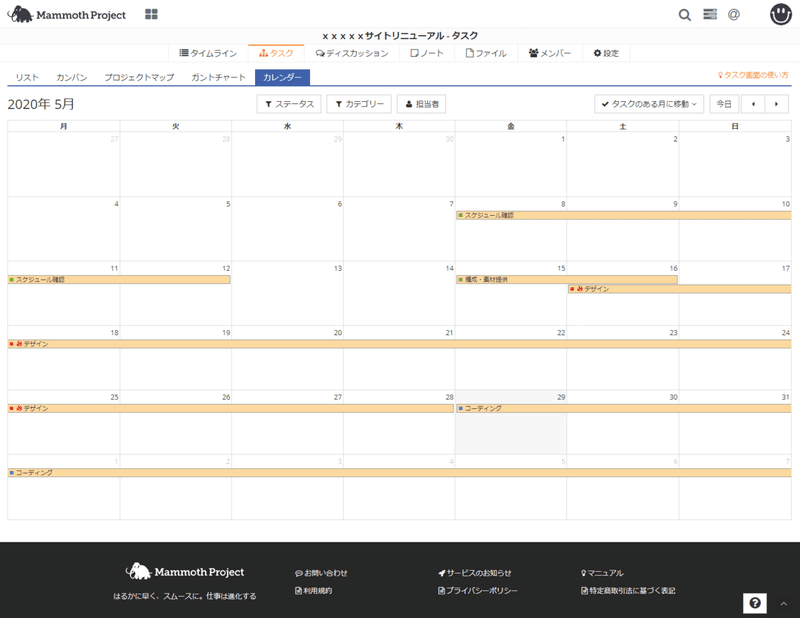800x618 pixels.
Task: Open 利用規約 footer link
Action: (x=313, y=590)
